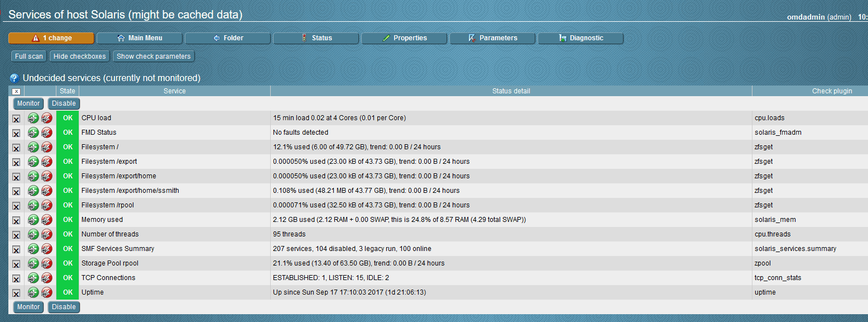Open host Parameters
868x322 pixels.
pyautogui.click(x=492, y=38)
